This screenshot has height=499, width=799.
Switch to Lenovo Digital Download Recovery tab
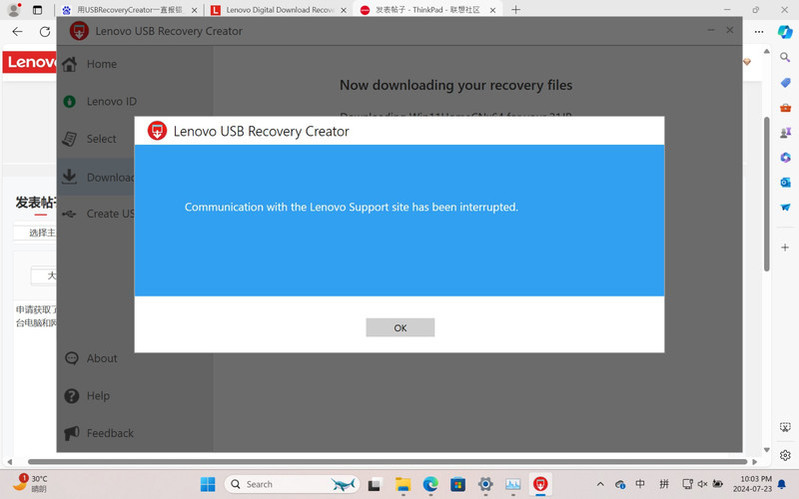278,10
